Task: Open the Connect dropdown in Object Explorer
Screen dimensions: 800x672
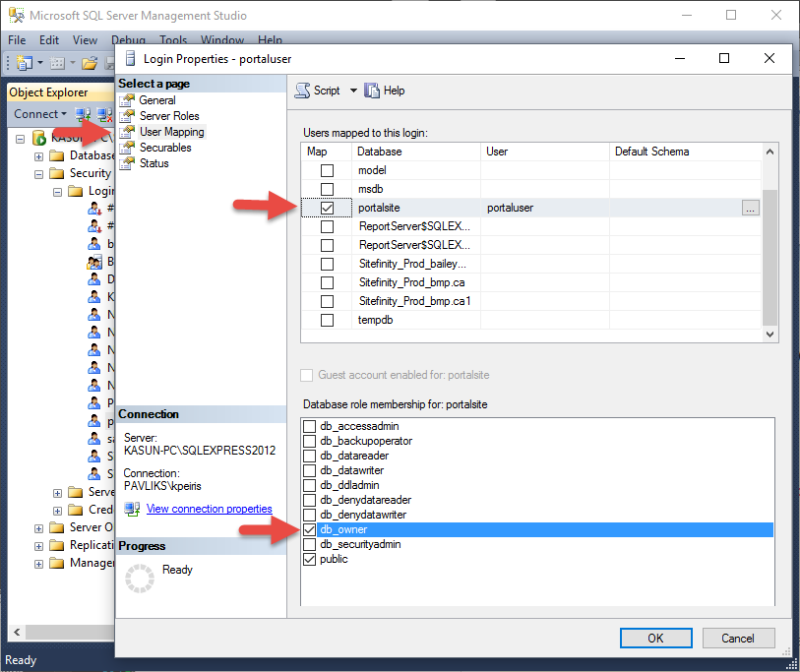Action: pos(39,114)
